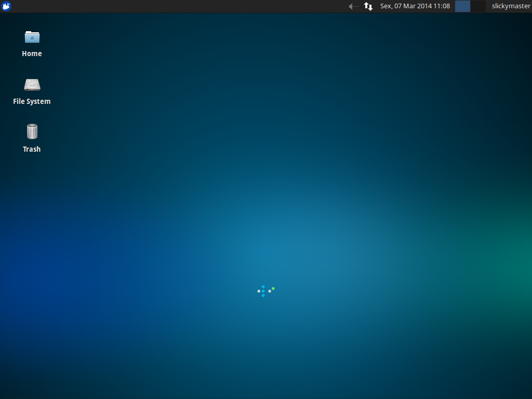Select the Home folder desktop icon
Viewport: 532px width, 399px height.
coord(32,37)
